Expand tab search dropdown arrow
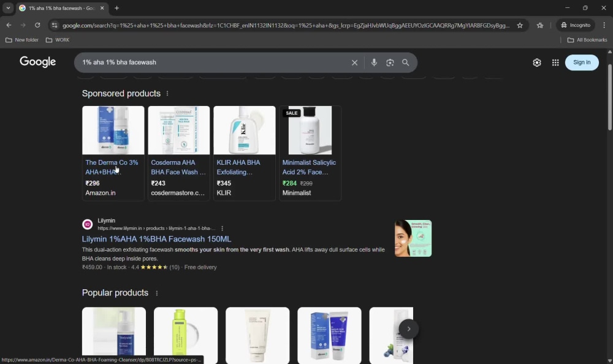This screenshot has height=364, width=613. [x=8, y=8]
